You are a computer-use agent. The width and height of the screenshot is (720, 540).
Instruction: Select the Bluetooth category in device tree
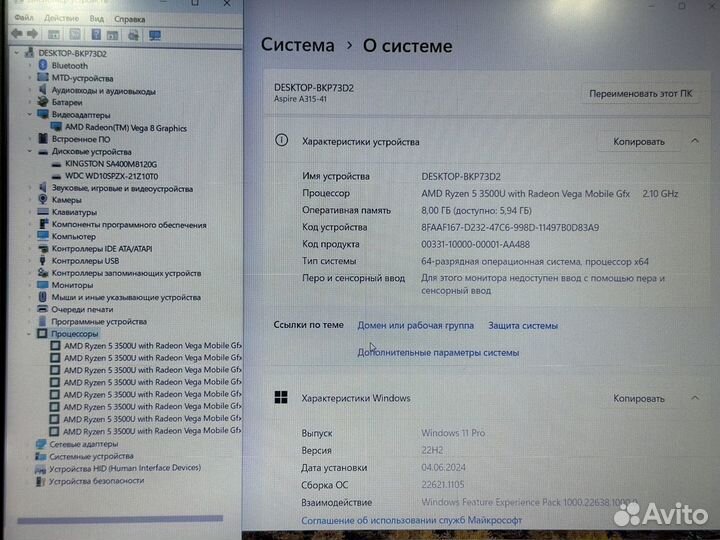(69, 66)
